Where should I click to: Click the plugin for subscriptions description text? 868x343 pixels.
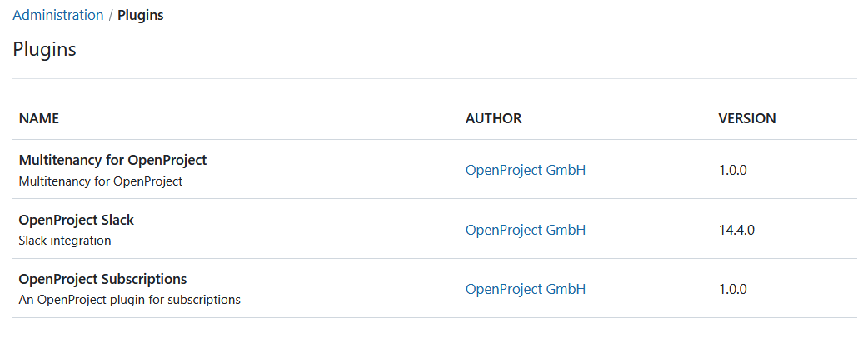click(129, 300)
